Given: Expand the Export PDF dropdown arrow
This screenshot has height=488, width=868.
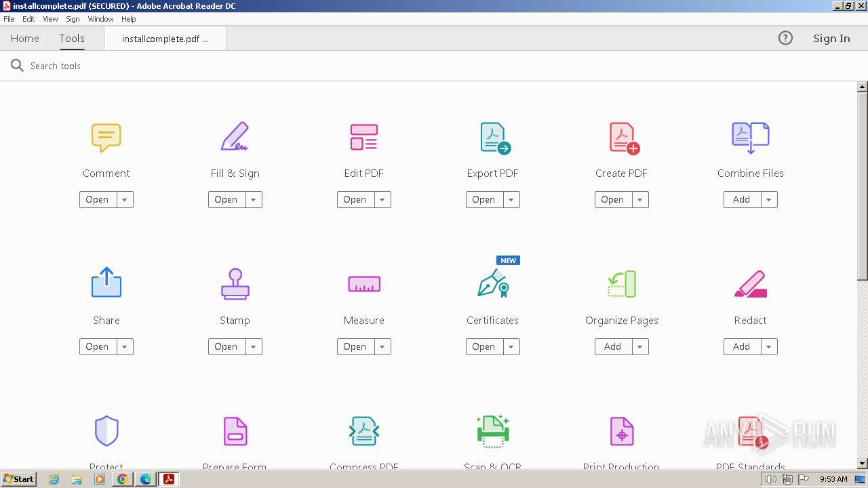Looking at the screenshot, I should pyautogui.click(x=511, y=199).
